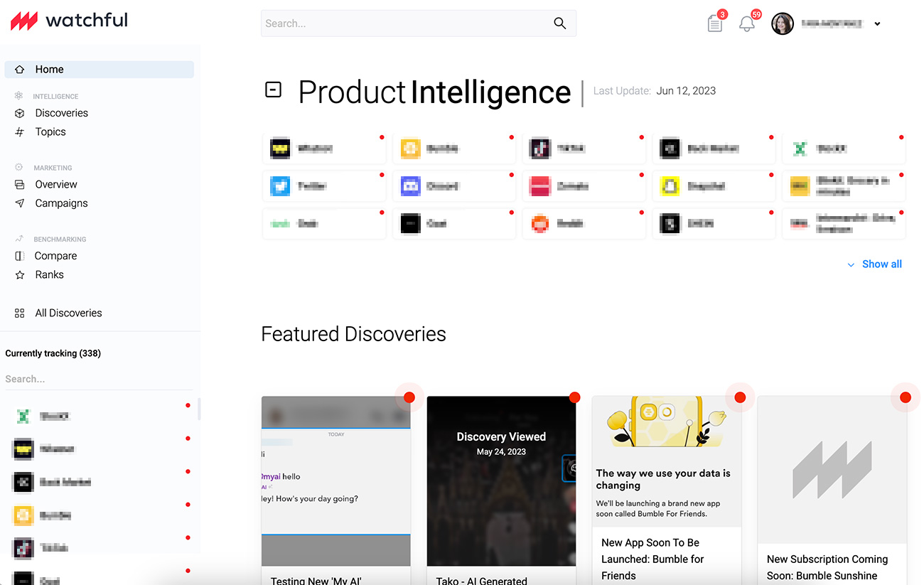Click red dot on Bumble Sunshine card
This screenshot has height=585, width=924.
click(906, 397)
